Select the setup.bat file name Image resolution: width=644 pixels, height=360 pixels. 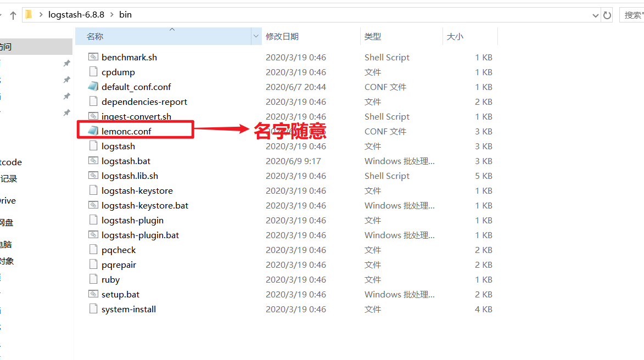[120, 294]
